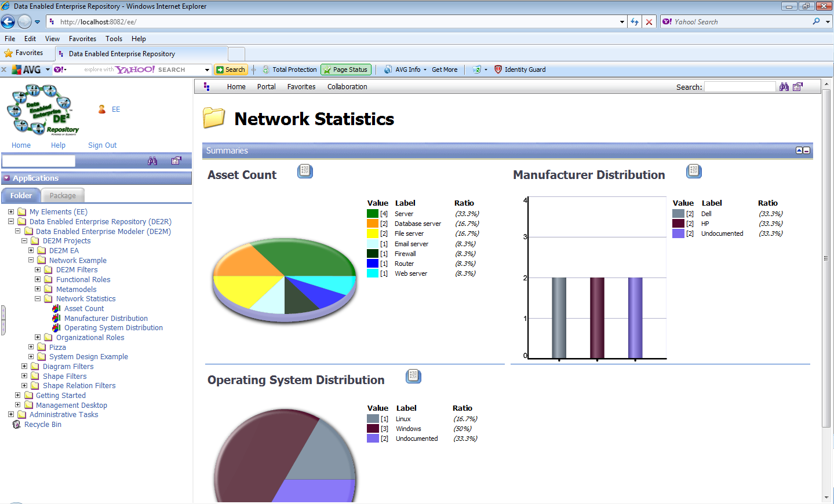Image resolution: width=834 pixels, height=504 pixels.
Task: Click the Manufacturer Distribution chart tree icon
Action: coord(56,319)
